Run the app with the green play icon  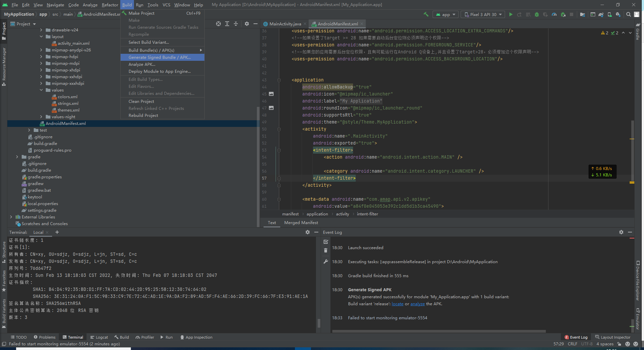[511, 14]
